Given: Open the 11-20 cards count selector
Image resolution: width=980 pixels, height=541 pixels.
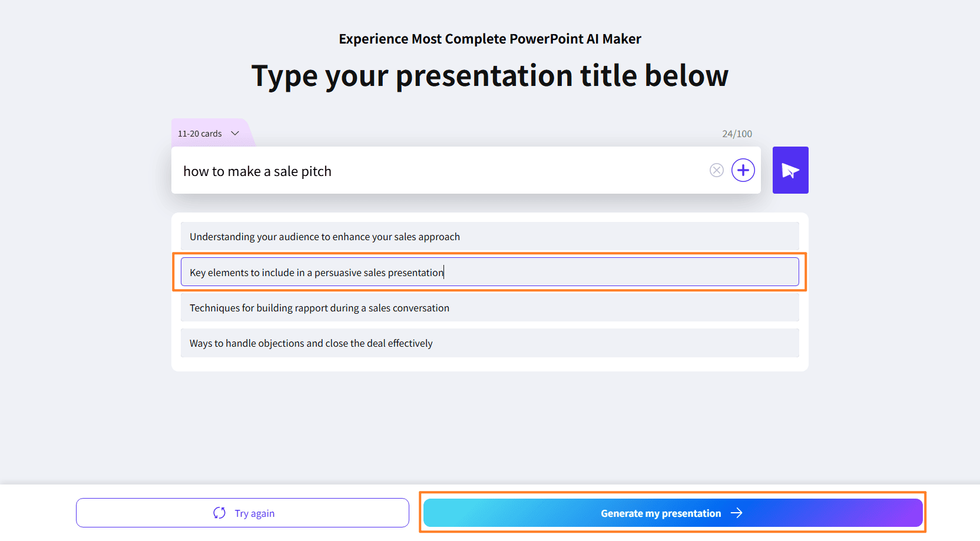Looking at the screenshot, I should click(x=200, y=134).
